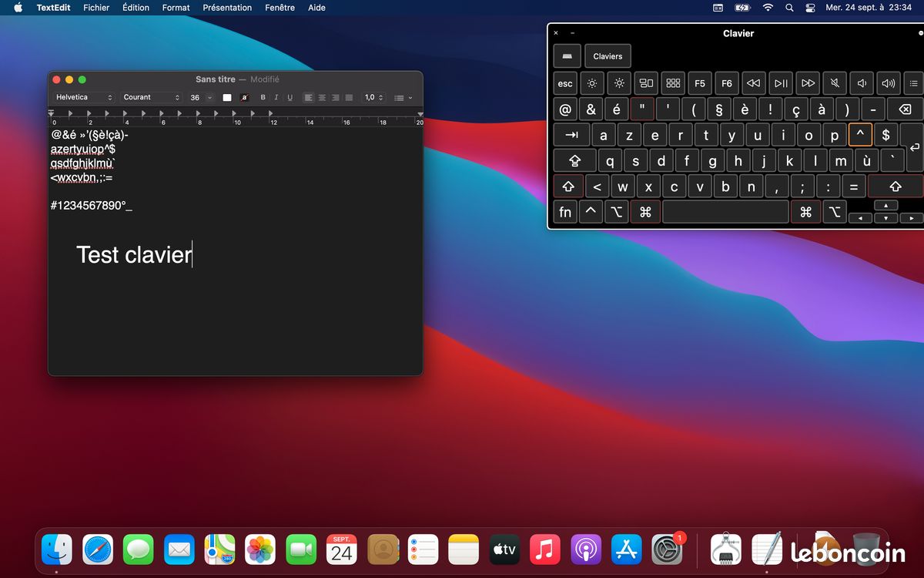Toggle the mute key in Clavier
The height and width of the screenshot is (578, 924).
click(835, 83)
